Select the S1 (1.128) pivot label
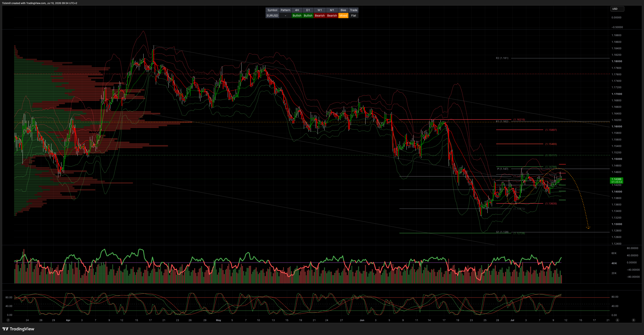This screenshot has width=644, height=335. 502,232
